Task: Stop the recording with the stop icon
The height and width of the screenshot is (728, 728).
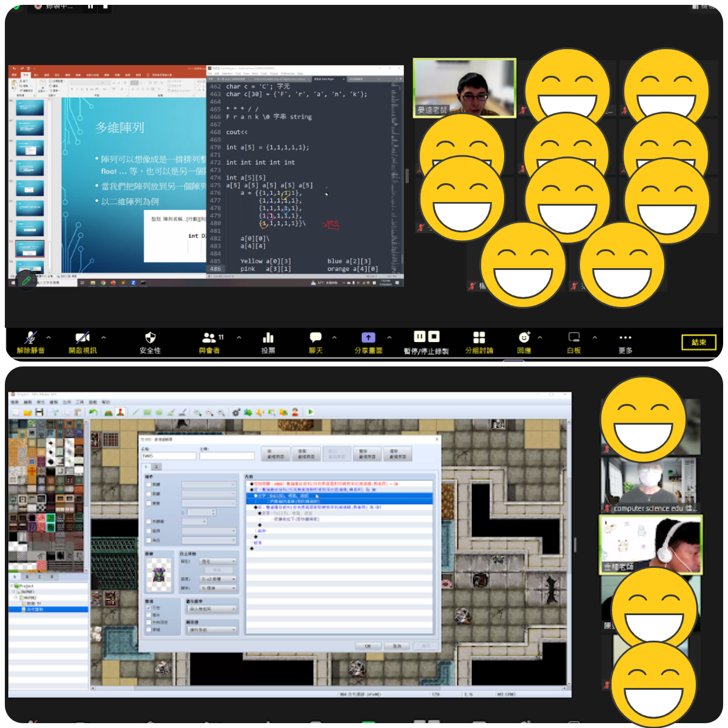Action: click(x=434, y=337)
